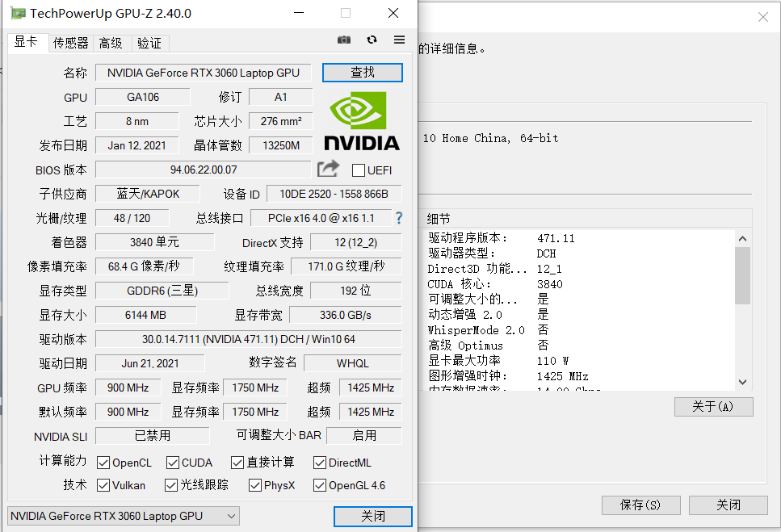Screen dimensions: 781x532
Task: Switch to the 高级 tab
Action: point(111,44)
